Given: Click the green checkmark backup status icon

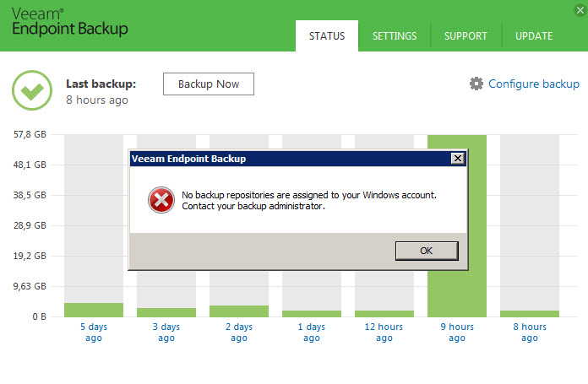Looking at the screenshot, I should pyautogui.click(x=32, y=90).
